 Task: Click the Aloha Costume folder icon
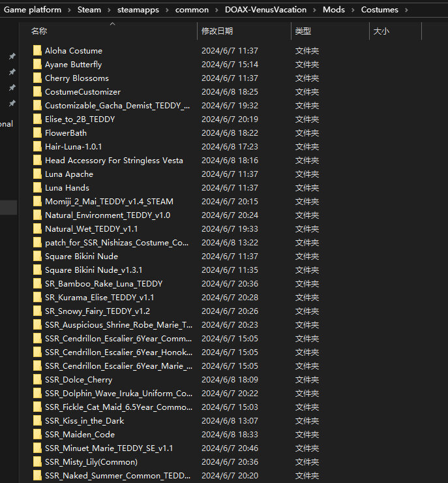click(37, 50)
